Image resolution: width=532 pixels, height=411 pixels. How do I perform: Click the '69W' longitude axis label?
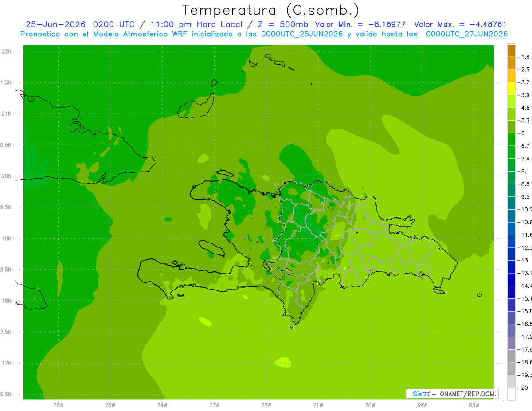pos(422,405)
